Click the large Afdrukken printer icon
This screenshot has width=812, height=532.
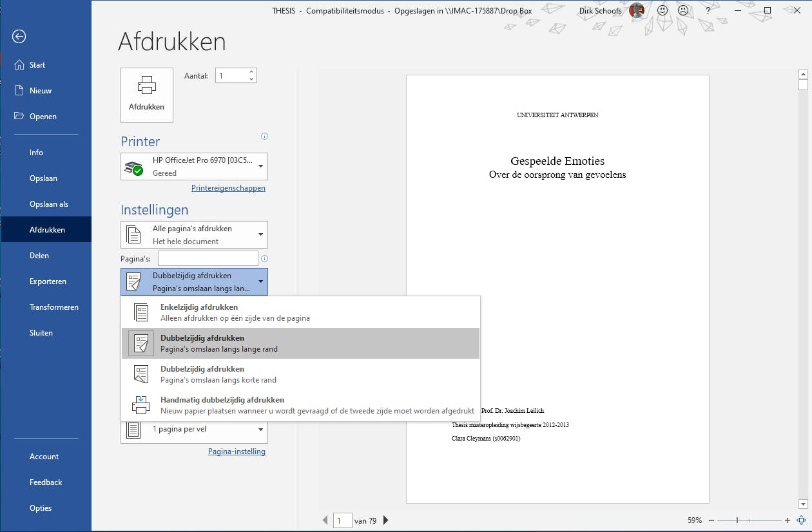tap(146, 95)
